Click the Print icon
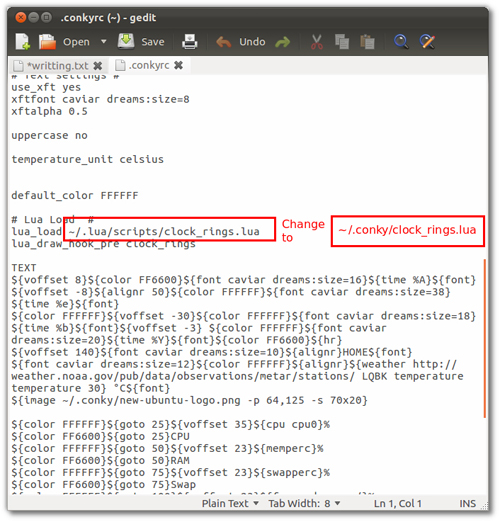This screenshot has height=522, width=500. coord(190,42)
